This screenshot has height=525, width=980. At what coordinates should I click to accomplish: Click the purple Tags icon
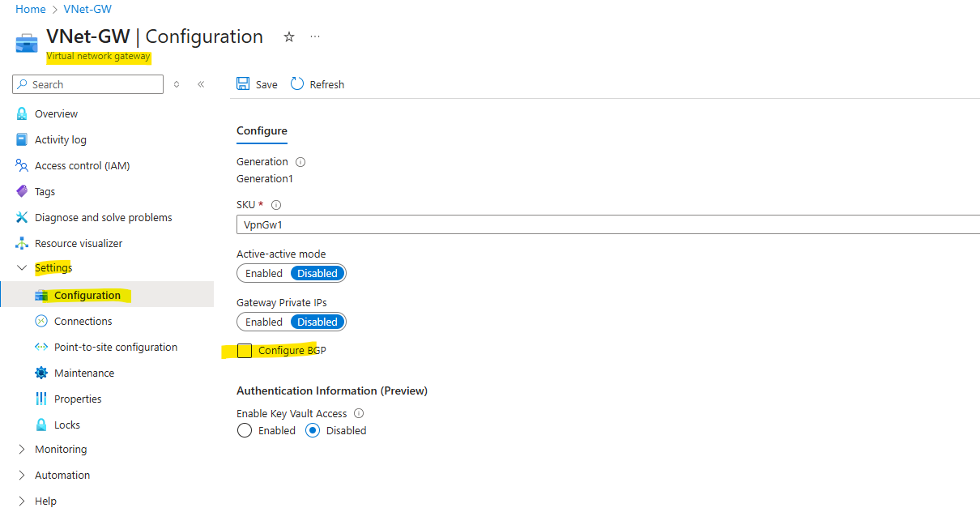[x=22, y=191]
